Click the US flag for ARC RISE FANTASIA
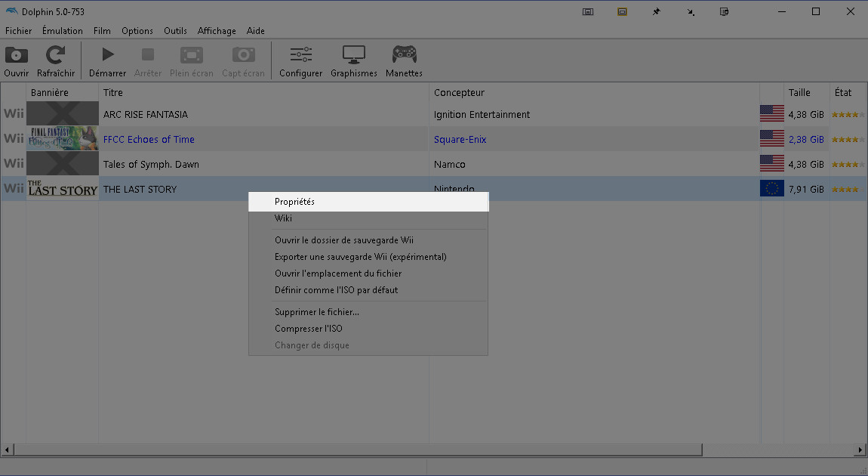868x476 pixels. pyautogui.click(x=771, y=113)
